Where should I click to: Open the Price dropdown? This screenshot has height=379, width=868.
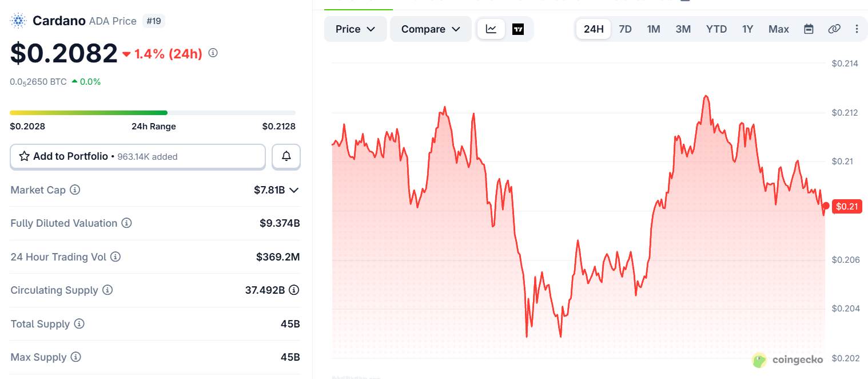pyautogui.click(x=355, y=29)
